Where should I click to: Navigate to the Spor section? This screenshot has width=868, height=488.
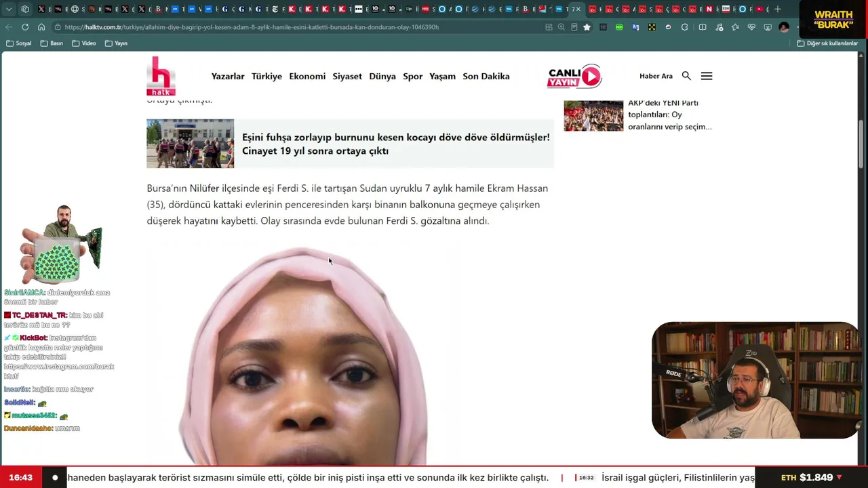[413, 76]
